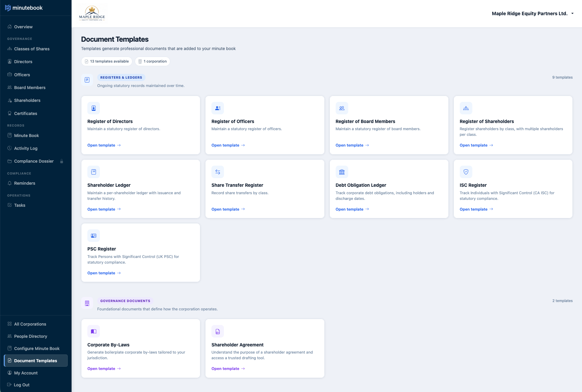Click the lock icon beside Compliance Dossier
Viewport: 582px width, 392px height.
coord(62,161)
